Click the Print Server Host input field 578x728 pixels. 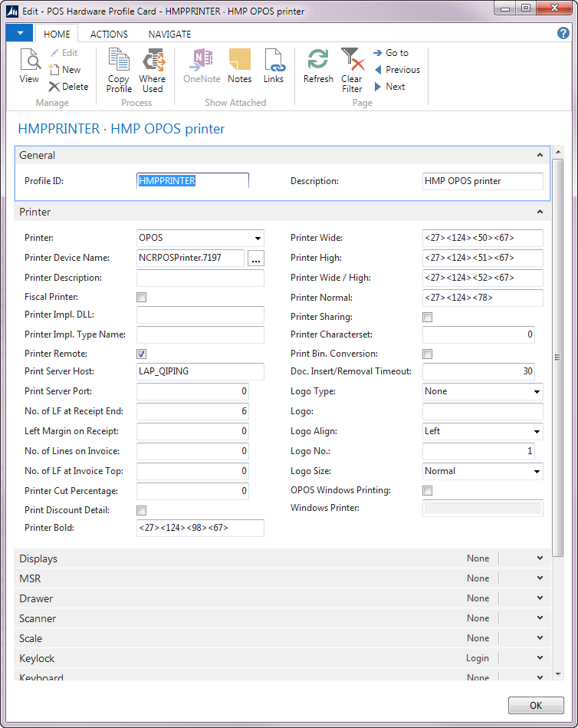click(x=200, y=371)
